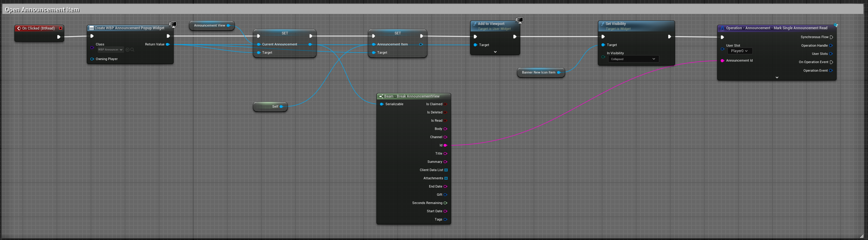The height and width of the screenshot is (240, 868).
Task: Click the red delegate box on On Clicked event
Action: [x=61, y=28]
